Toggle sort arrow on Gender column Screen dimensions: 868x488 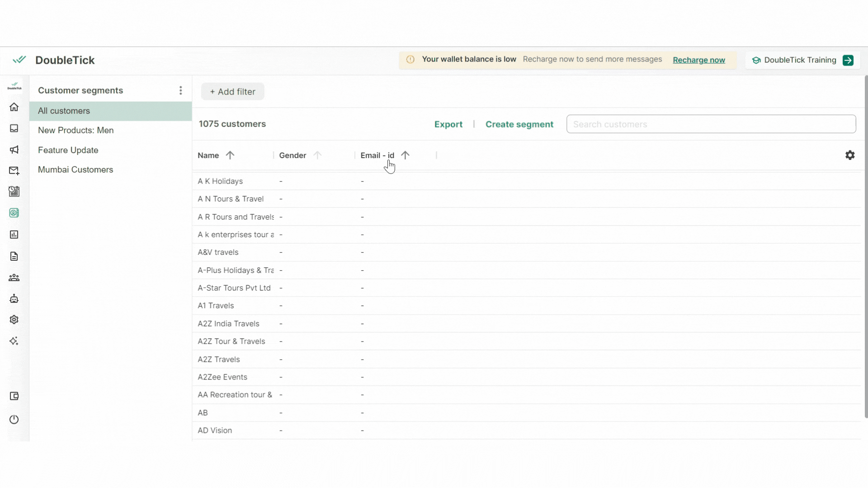[x=317, y=155]
